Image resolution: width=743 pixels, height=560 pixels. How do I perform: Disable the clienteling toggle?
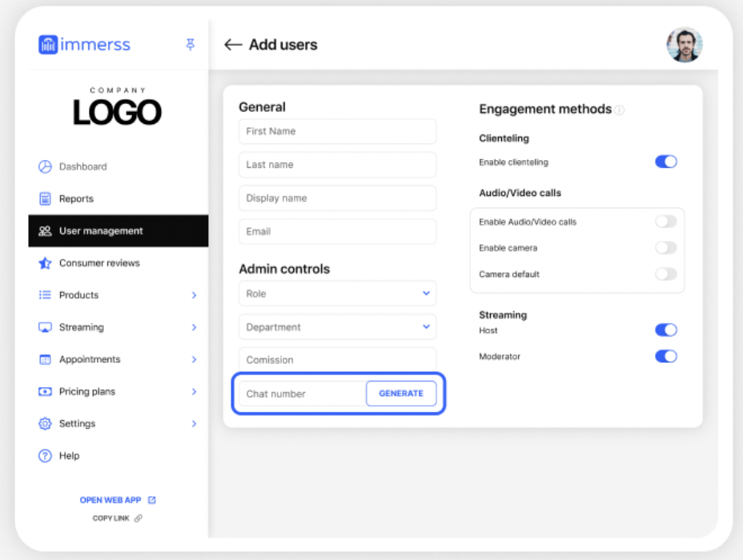click(x=665, y=162)
